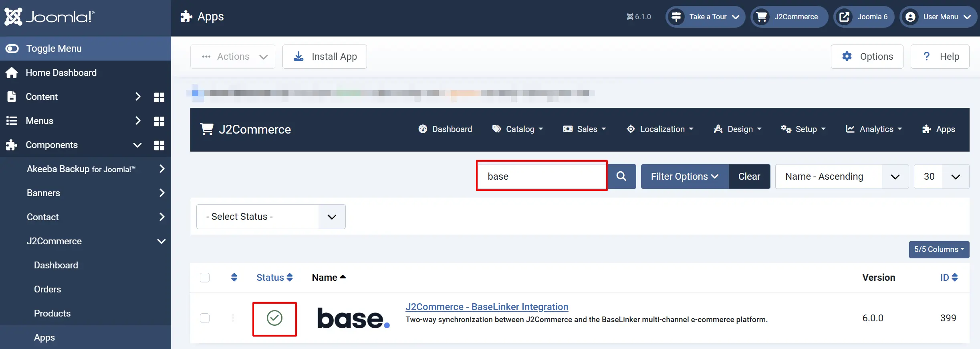This screenshot has width=980, height=349.
Task: Open the Name - Ascending sort dropdown
Action: tap(842, 177)
